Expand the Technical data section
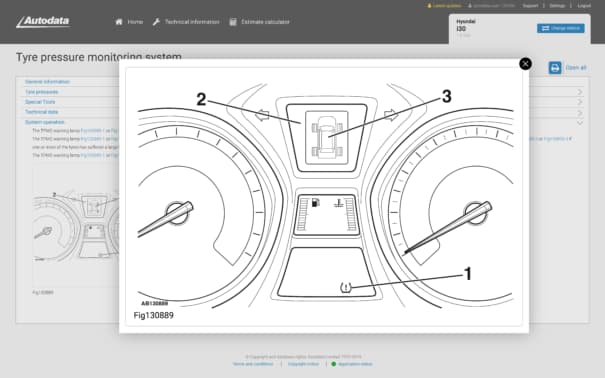The image size is (605, 378). (x=41, y=112)
